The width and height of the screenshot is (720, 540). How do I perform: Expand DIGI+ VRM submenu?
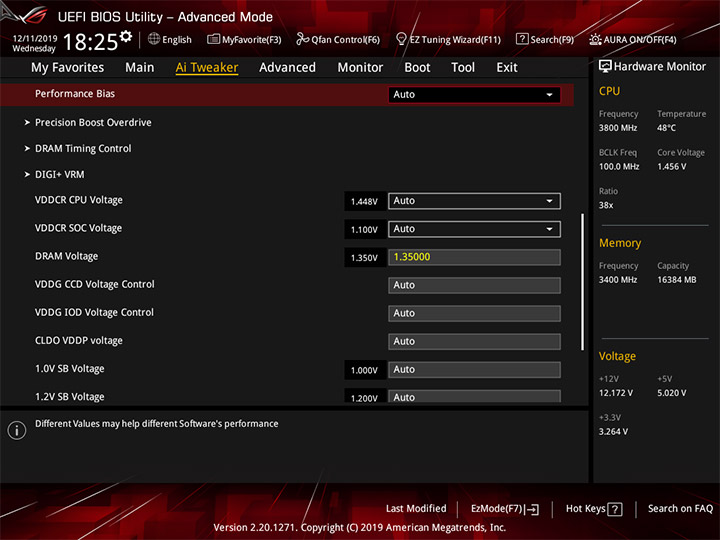coord(59,174)
